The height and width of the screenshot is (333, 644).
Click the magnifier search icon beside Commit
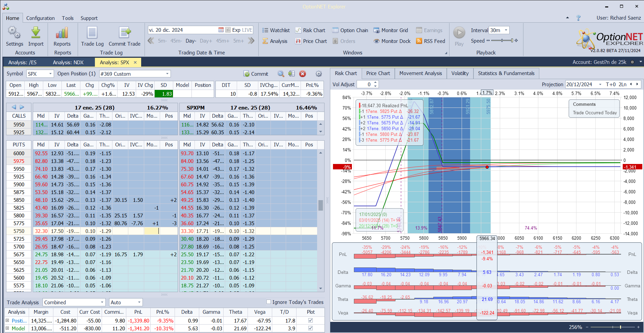[x=281, y=74]
